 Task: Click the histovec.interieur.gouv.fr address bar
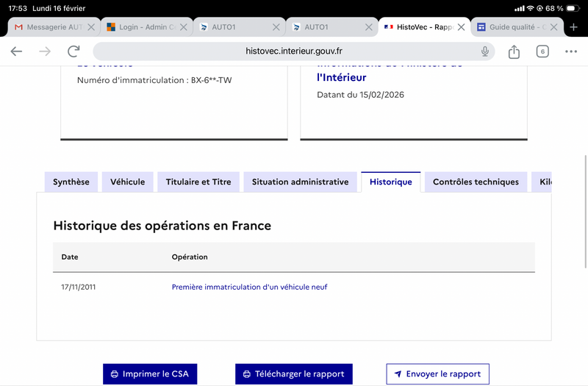[x=293, y=51]
